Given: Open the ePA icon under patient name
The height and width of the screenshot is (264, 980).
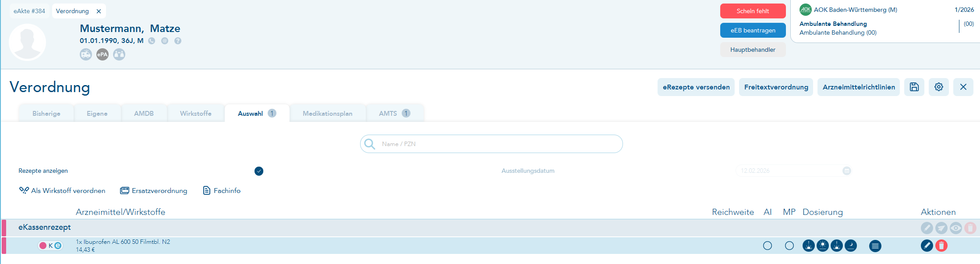Looking at the screenshot, I should point(103,54).
